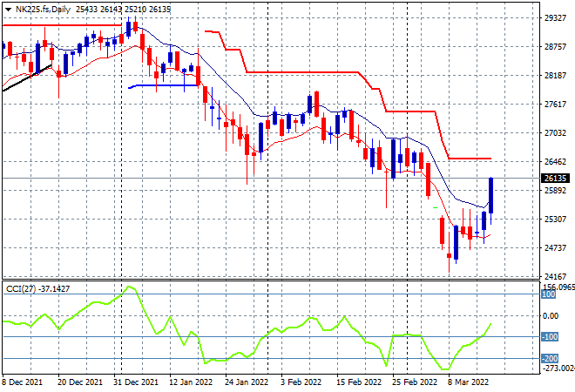
Task: Click the latest tall blue candlestick at 26135
Action: [x=490, y=195]
